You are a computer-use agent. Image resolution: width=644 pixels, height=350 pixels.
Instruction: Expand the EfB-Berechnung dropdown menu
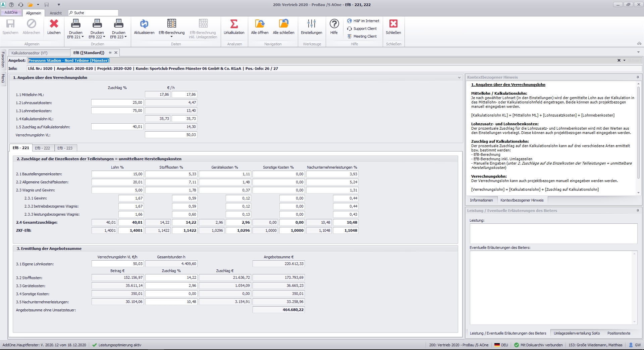point(171,37)
